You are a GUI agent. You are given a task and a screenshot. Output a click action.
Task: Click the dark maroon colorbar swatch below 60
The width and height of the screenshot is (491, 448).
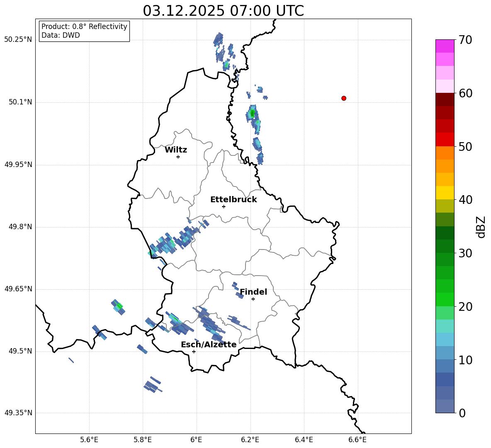pyautogui.click(x=445, y=99)
